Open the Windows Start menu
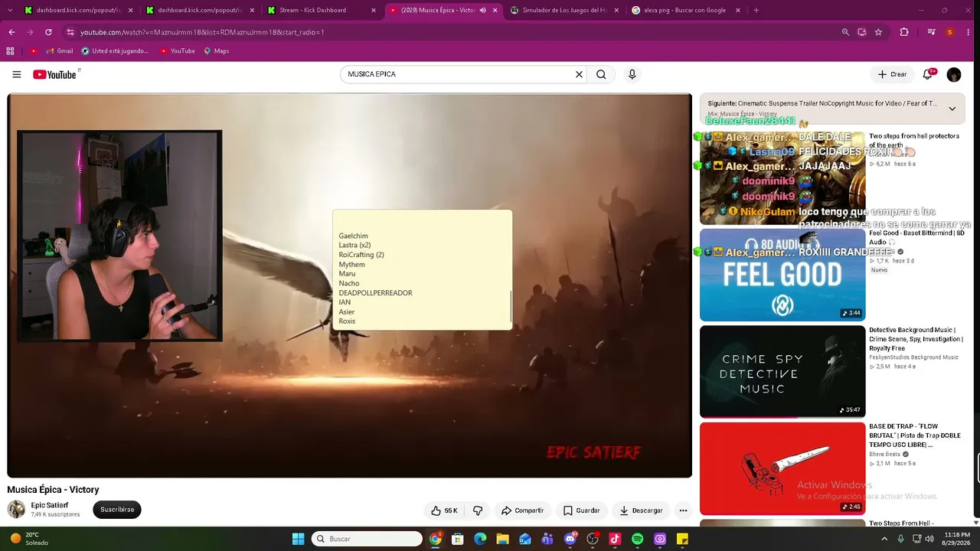 click(x=298, y=539)
